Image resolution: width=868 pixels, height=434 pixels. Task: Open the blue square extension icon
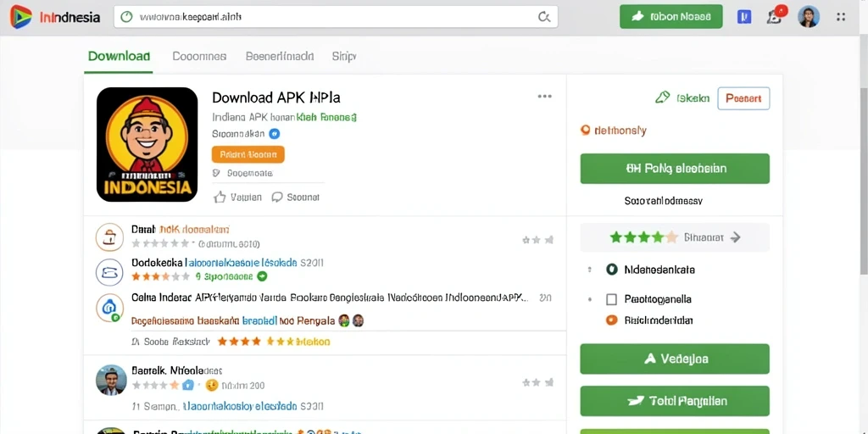click(x=744, y=17)
